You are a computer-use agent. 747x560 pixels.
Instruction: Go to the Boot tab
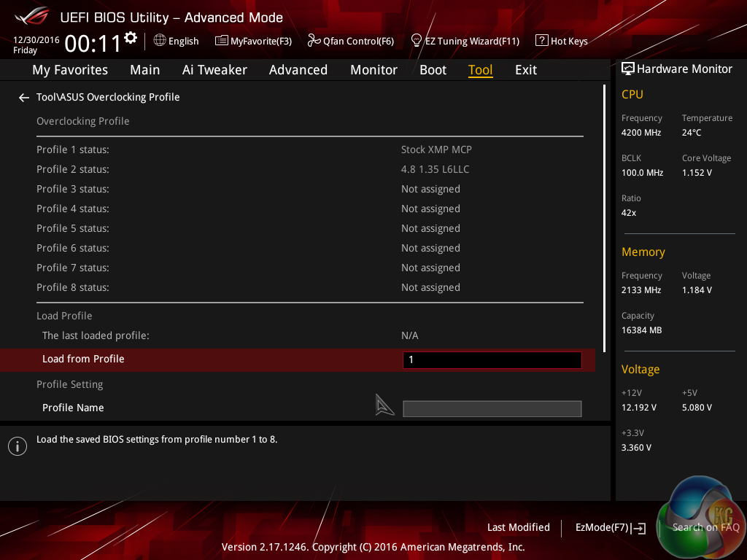click(x=433, y=70)
